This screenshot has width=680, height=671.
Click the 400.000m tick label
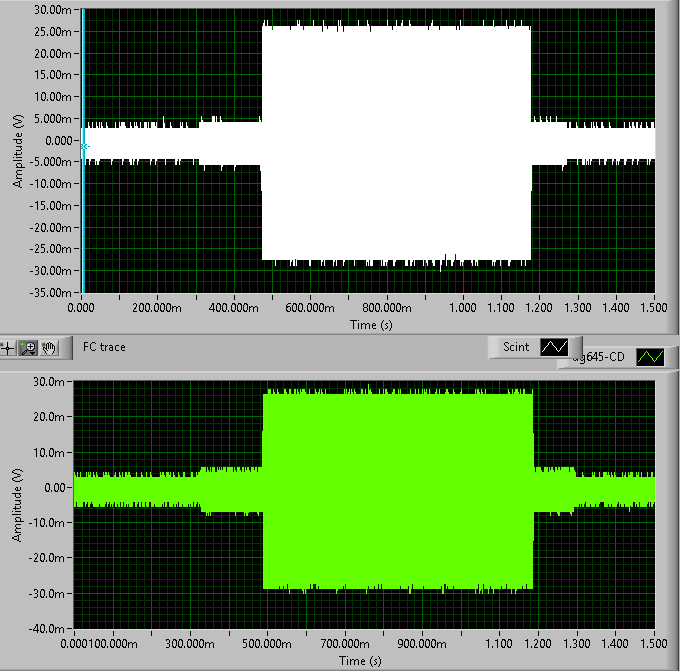click(233, 308)
